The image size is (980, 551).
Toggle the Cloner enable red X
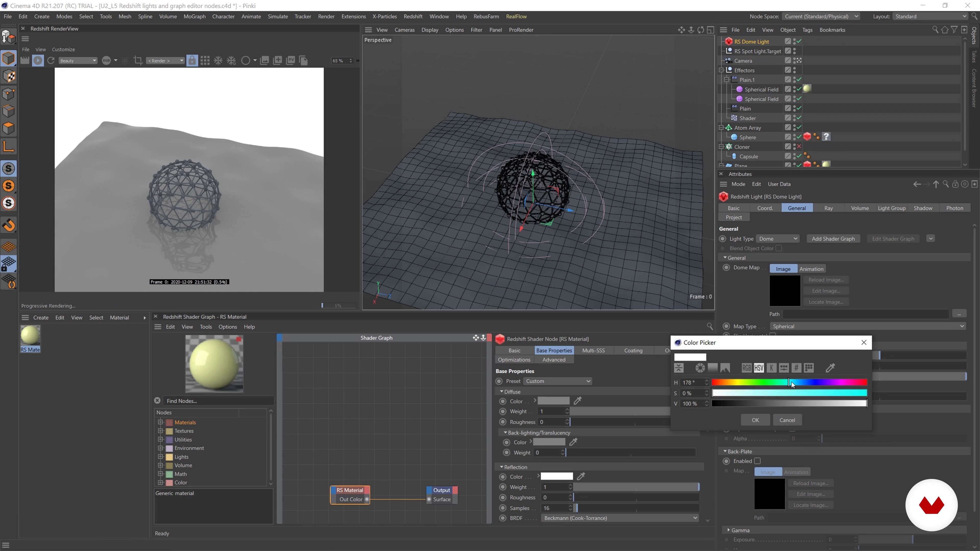coord(799,147)
